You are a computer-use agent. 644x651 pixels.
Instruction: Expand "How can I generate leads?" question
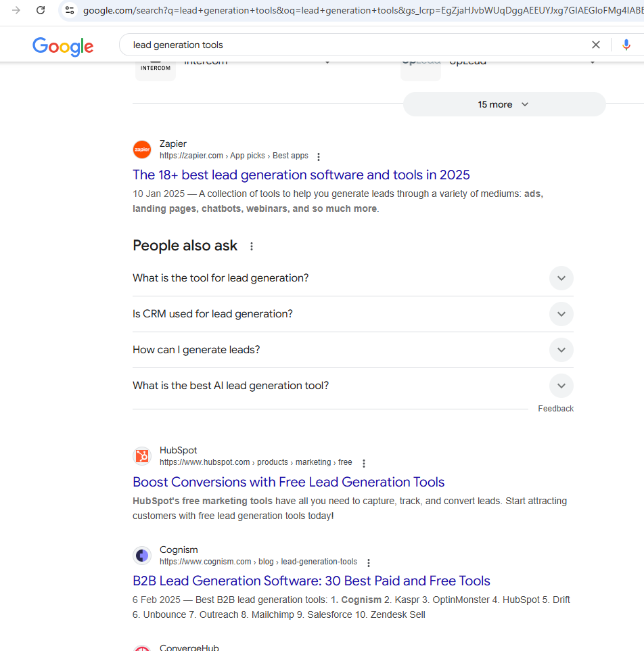click(561, 350)
